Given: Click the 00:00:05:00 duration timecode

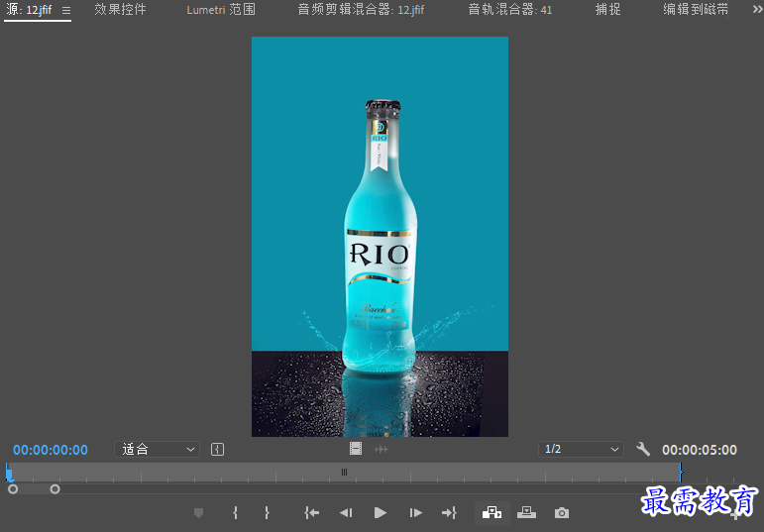Looking at the screenshot, I should (700, 450).
